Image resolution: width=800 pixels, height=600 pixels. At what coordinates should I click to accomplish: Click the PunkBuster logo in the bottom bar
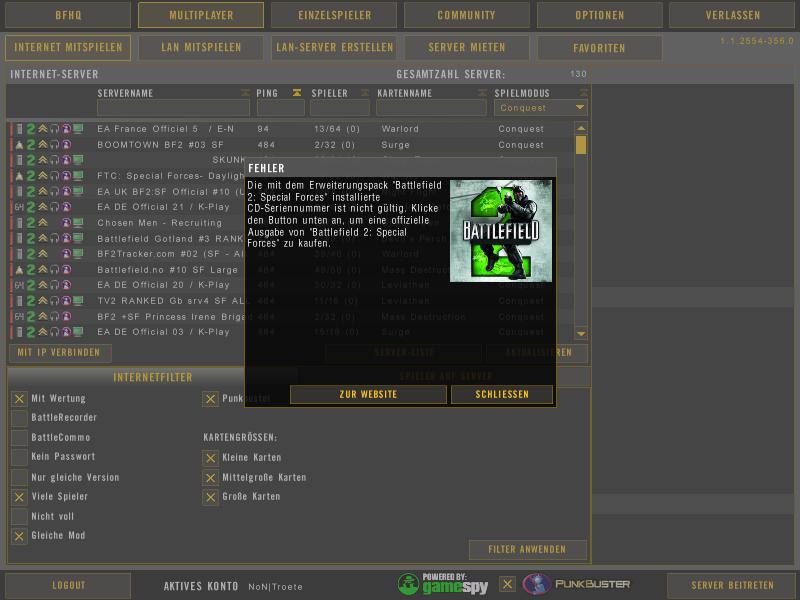[x=577, y=584]
